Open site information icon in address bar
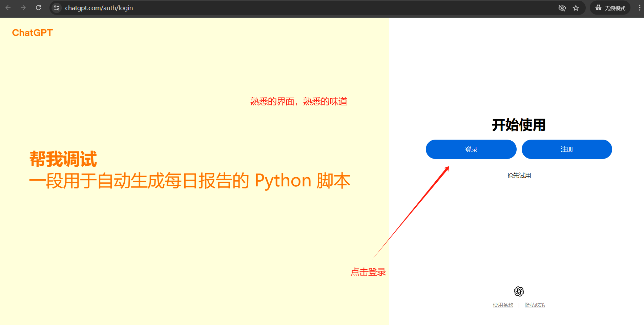 (57, 8)
